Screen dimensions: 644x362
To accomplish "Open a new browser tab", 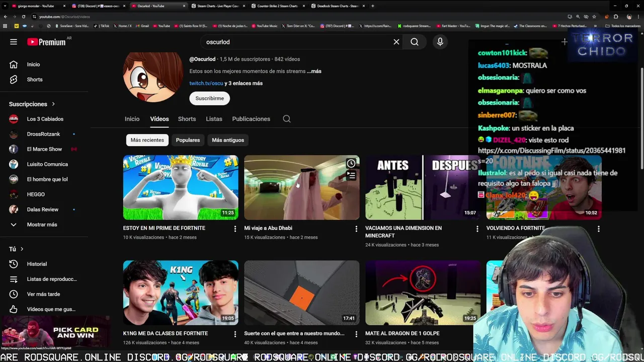I will pos(373,6).
